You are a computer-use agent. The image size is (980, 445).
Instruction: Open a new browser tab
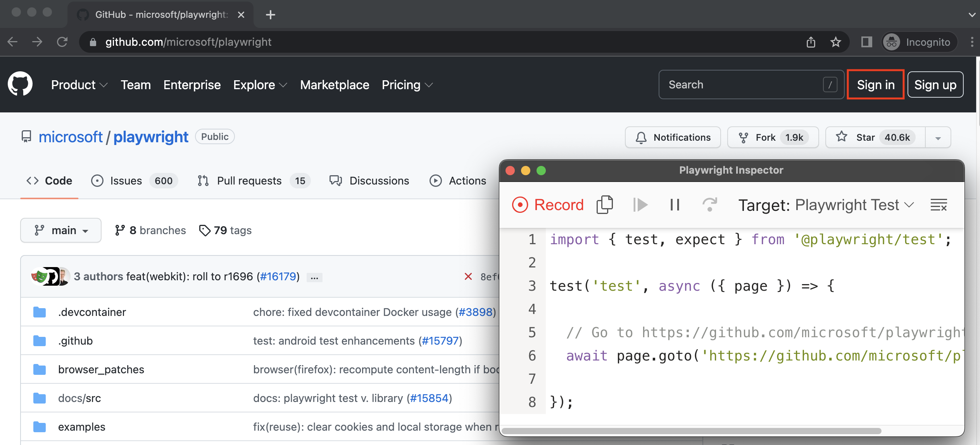click(271, 15)
